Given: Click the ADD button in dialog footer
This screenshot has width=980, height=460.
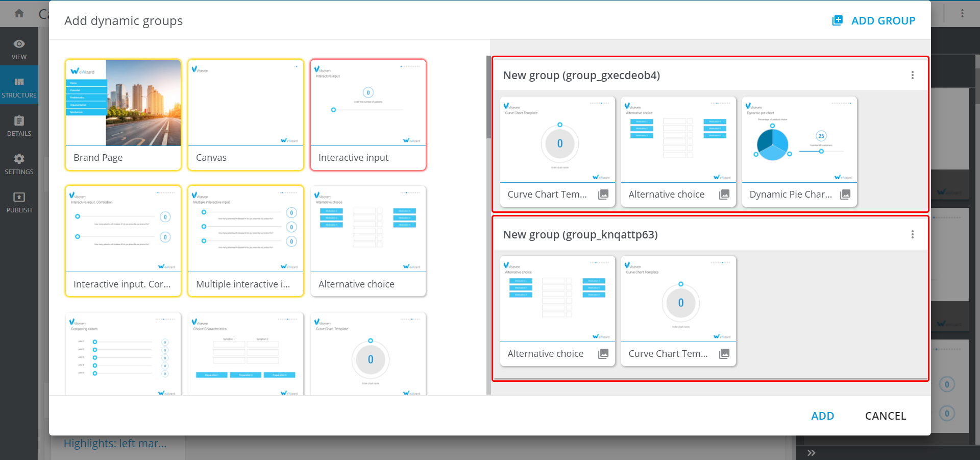Looking at the screenshot, I should (x=822, y=416).
